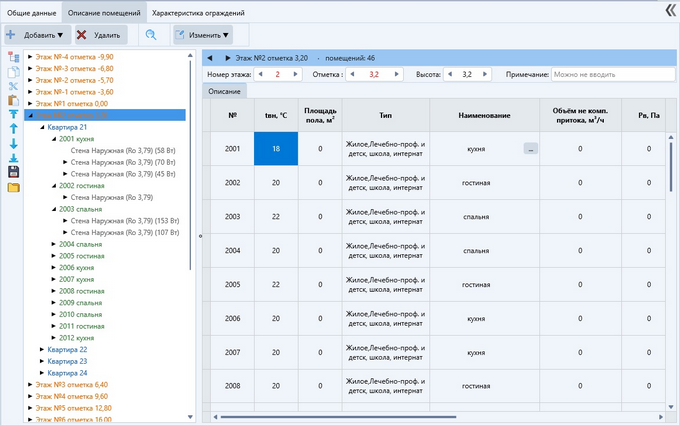Click Наименование cell in row 2004
This screenshot has height=426, width=680.
[484, 250]
